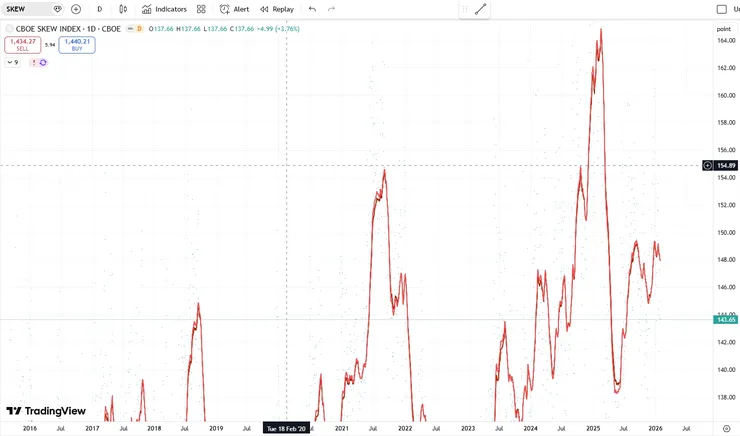Redo the last chart action

click(x=331, y=9)
